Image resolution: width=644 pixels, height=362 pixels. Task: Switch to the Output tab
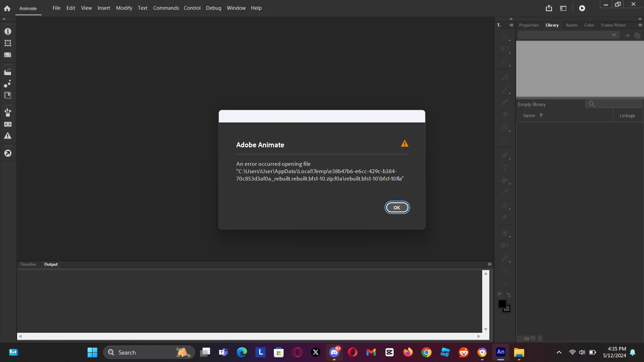(51, 264)
